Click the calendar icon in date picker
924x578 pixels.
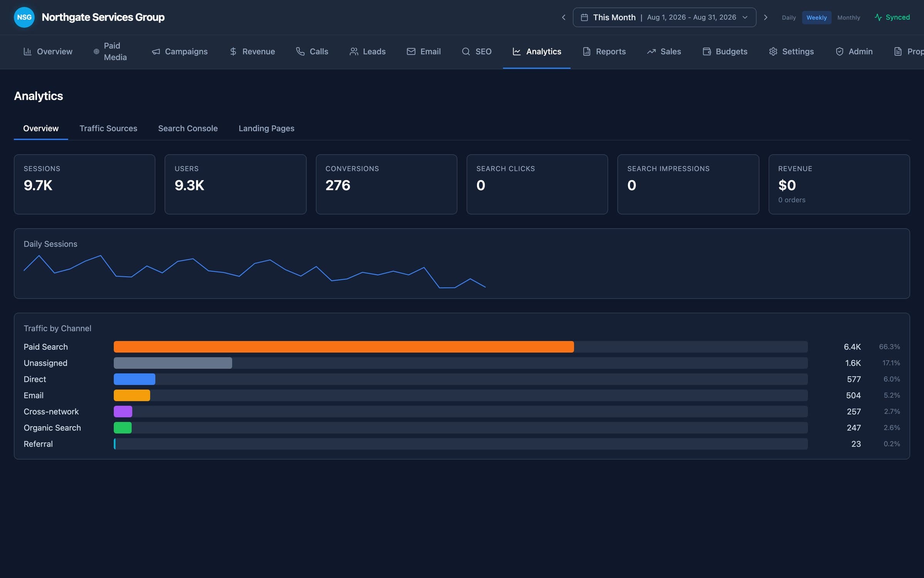[x=584, y=17]
